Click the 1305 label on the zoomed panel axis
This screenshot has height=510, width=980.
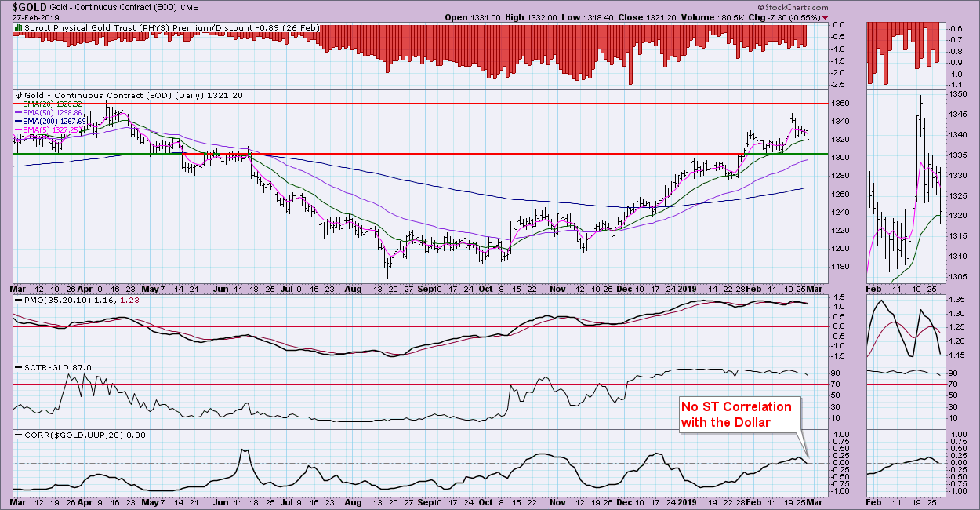click(958, 277)
